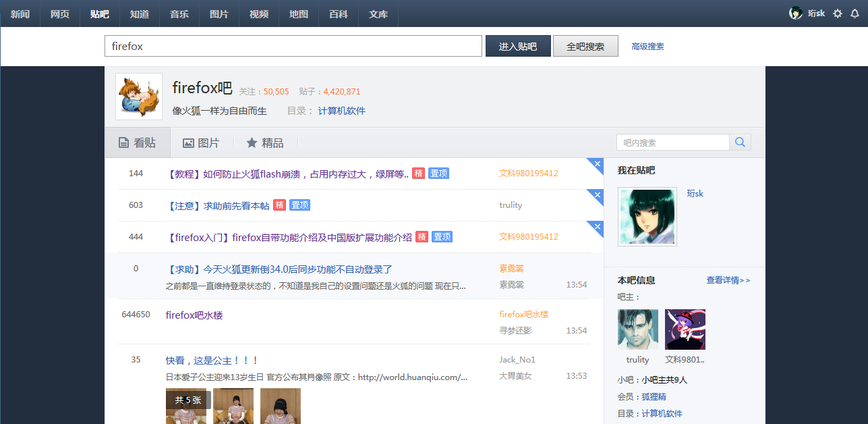Open the 查看详情>> link
868x424 pixels.
(x=728, y=280)
